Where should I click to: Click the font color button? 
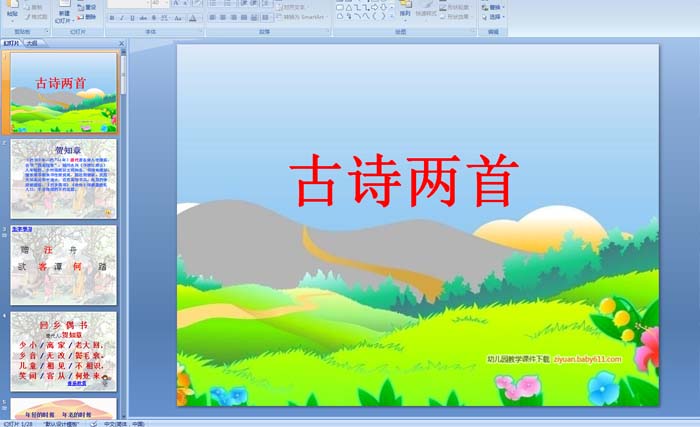193,18
